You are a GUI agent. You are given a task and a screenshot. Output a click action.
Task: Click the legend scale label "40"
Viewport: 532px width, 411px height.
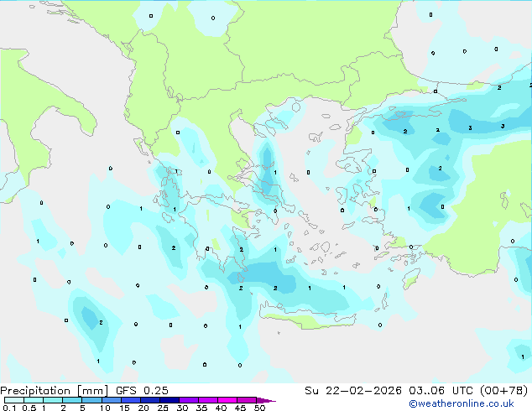221,408
